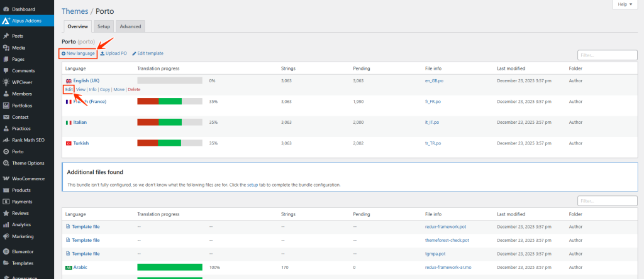Expand the Help dropdown
The height and width of the screenshot is (279, 644).
click(x=625, y=4)
